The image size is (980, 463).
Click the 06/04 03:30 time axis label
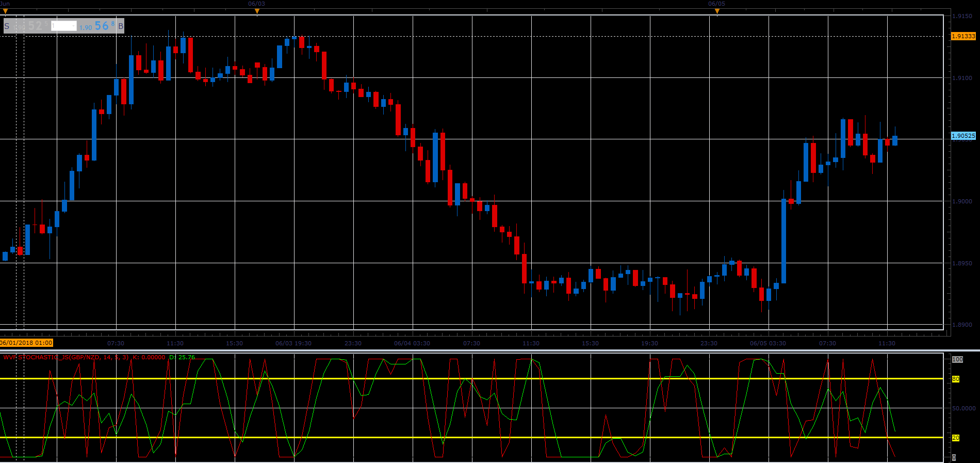coord(412,343)
